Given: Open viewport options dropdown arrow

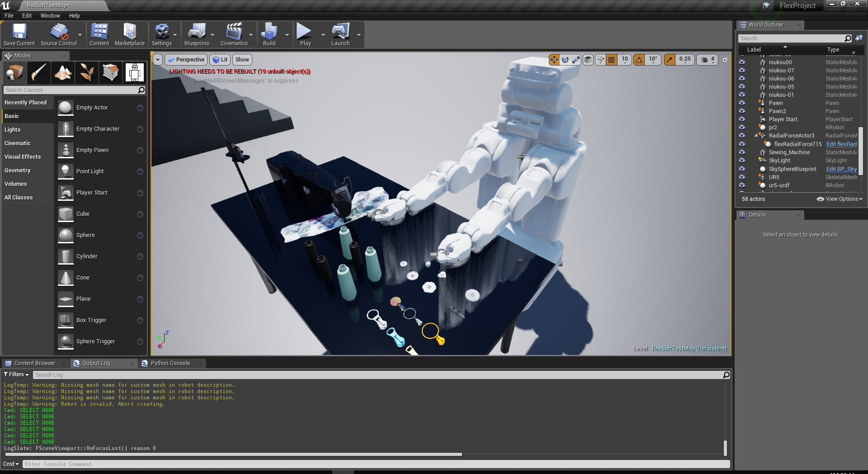Looking at the screenshot, I should (x=158, y=60).
